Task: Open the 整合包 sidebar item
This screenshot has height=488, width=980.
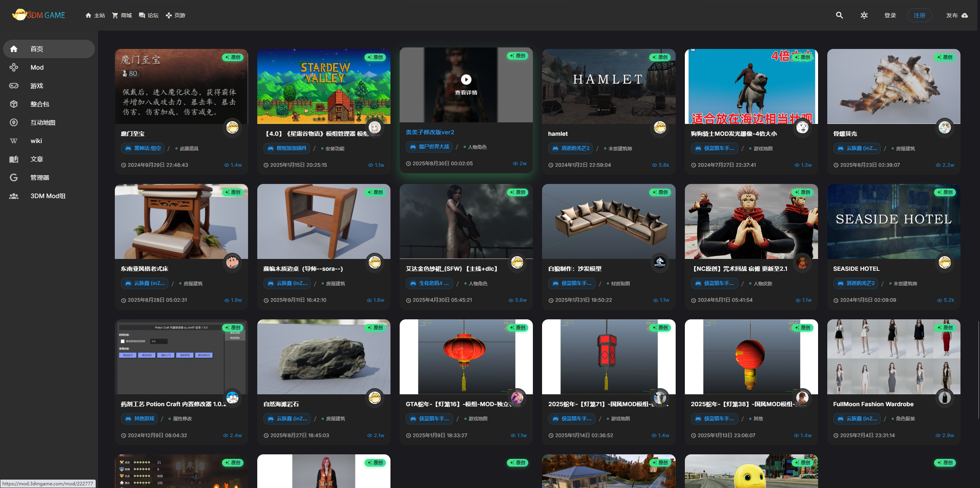Action: tap(39, 104)
